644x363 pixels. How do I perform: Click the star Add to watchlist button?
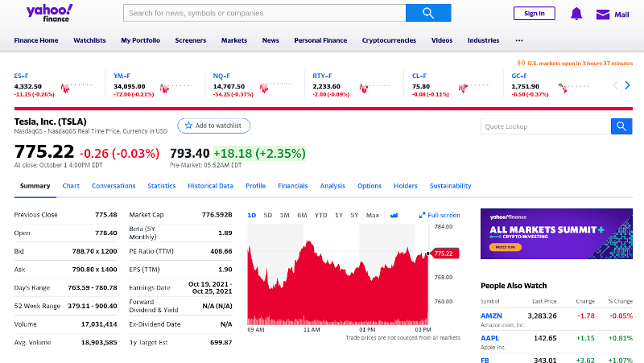tap(213, 126)
